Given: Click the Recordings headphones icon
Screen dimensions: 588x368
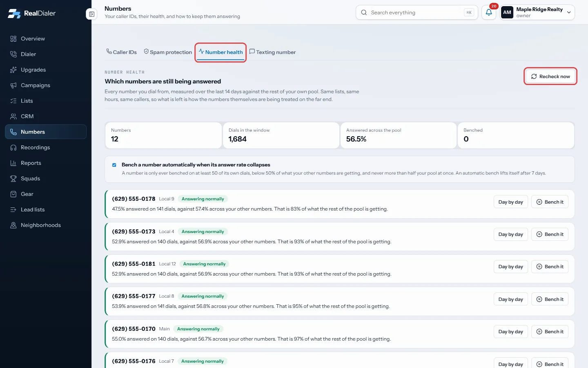Looking at the screenshot, I should [13, 148].
